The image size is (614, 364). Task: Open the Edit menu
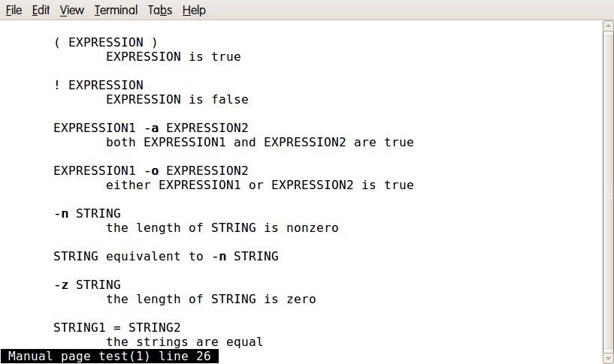(x=41, y=10)
